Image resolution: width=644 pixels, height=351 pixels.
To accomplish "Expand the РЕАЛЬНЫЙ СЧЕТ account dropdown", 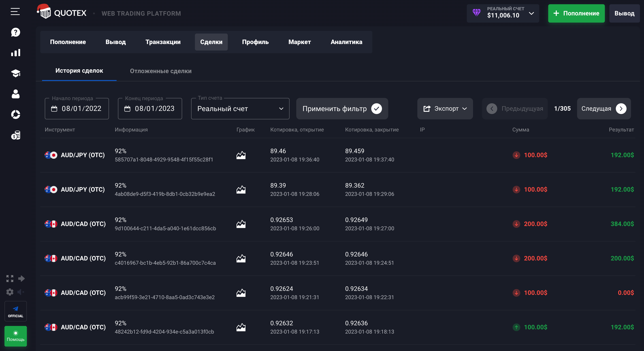I will click(x=503, y=13).
